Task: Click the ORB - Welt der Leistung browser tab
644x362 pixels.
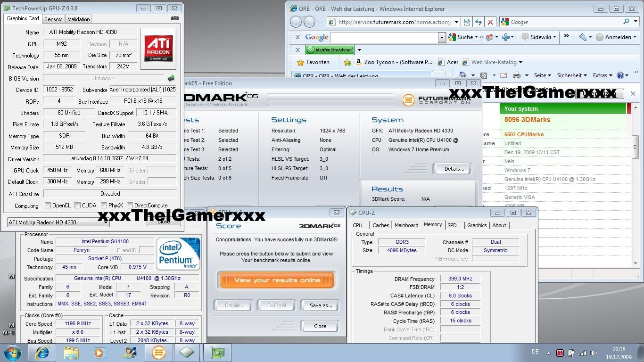Action: (x=362, y=76)
